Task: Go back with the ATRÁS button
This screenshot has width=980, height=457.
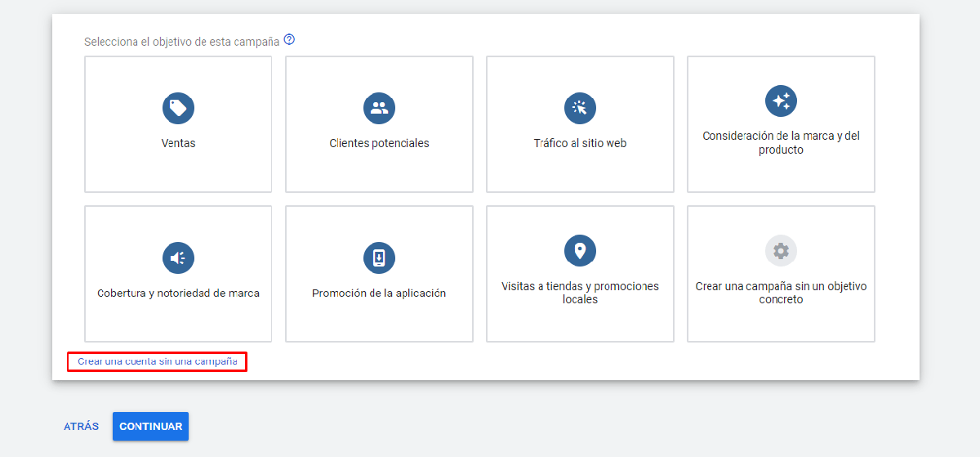Action: pyautogui.click(x=81, y=427)
